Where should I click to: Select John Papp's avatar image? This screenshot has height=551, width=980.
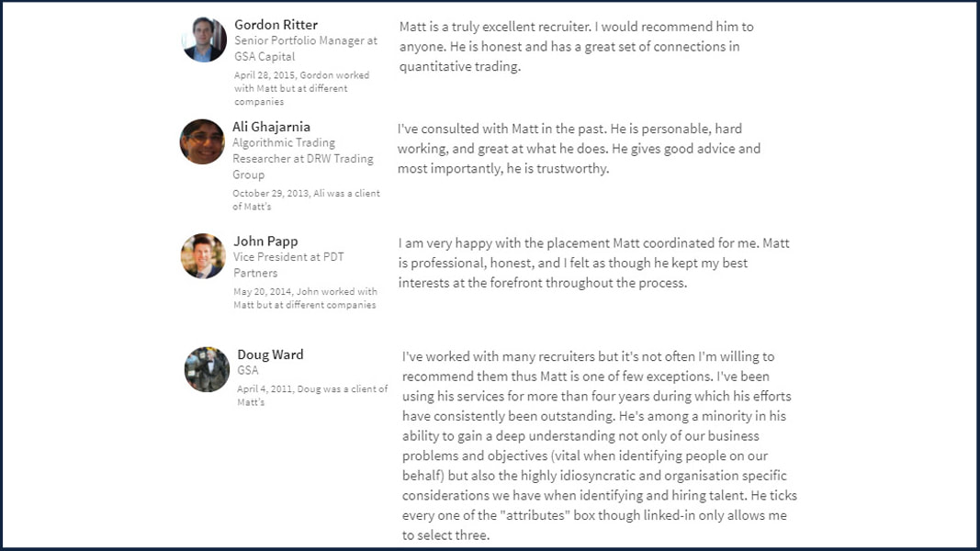click(x=203, y=256)
